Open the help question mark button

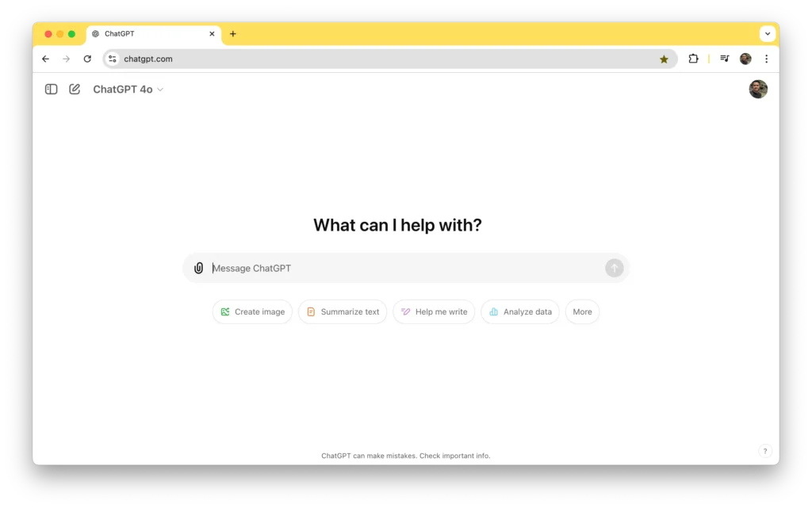(765, 451)
